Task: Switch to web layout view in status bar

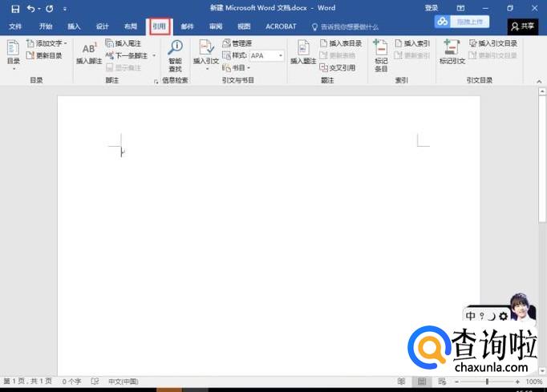Action: (442, 382)
